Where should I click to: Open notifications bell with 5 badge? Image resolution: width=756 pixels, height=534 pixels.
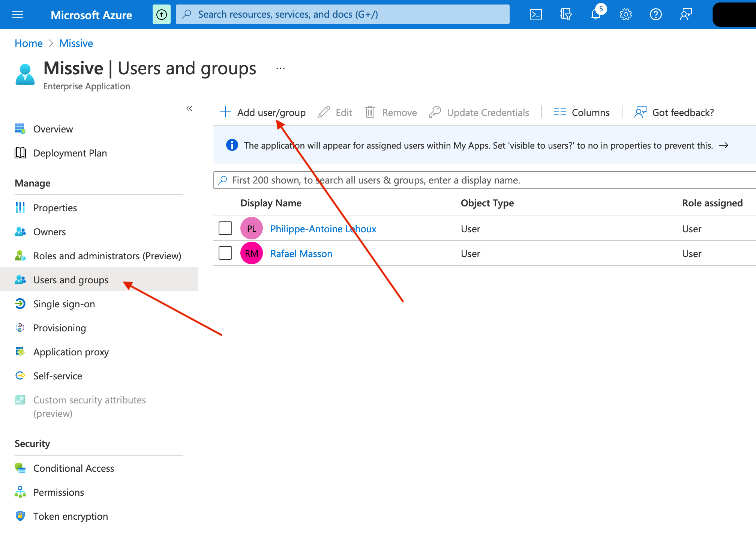coord(596,14)
